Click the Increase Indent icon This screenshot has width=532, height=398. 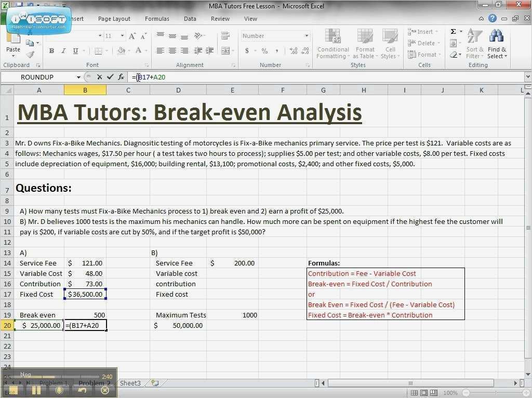tap(210, 51)
